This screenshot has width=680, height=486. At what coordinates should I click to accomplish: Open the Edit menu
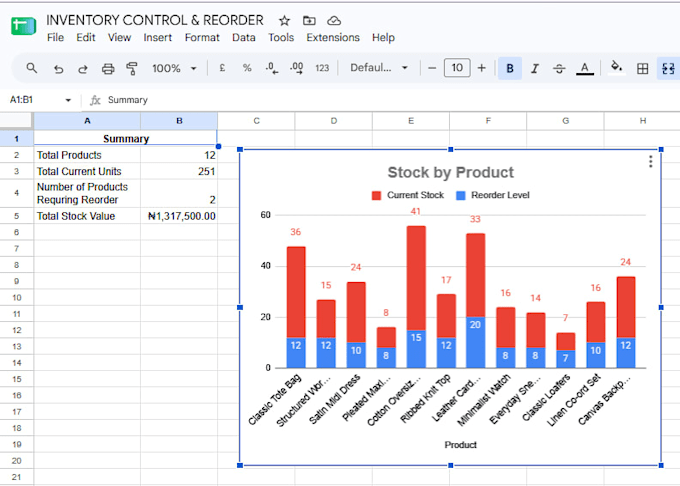tap(85, 38)
